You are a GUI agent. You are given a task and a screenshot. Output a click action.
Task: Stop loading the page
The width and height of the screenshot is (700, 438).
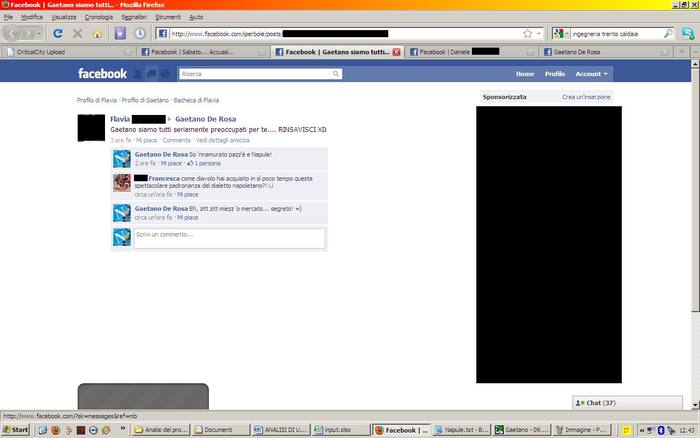[77, 33]
